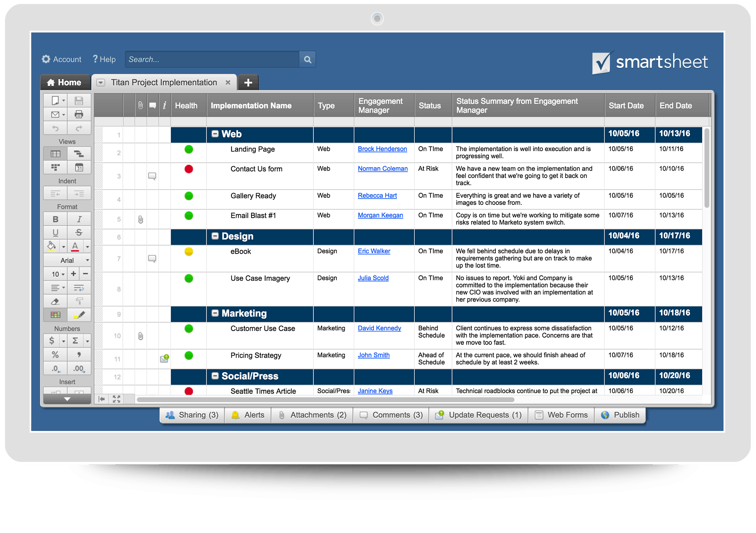The width and height of the screenshot is (756, 533).
Task: Open the currency format dropdown arrow
Action: pos(64,341)
